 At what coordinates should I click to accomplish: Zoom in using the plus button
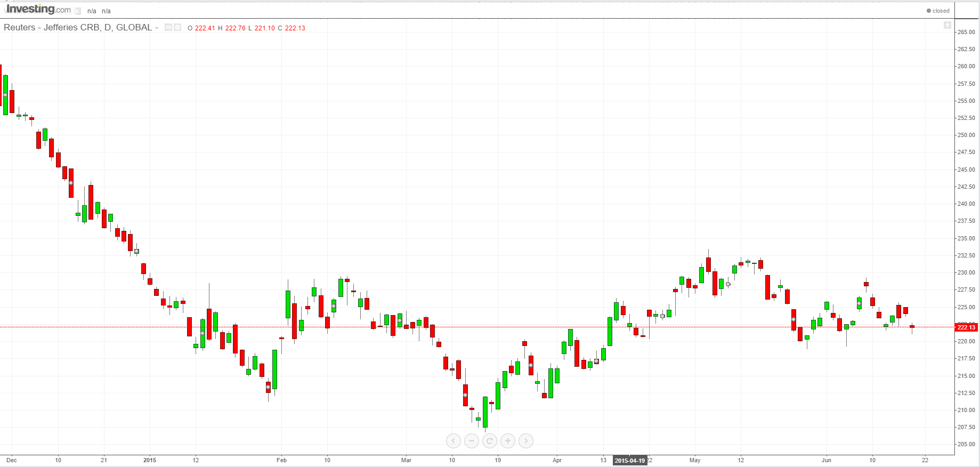click(x=508, y=441)
